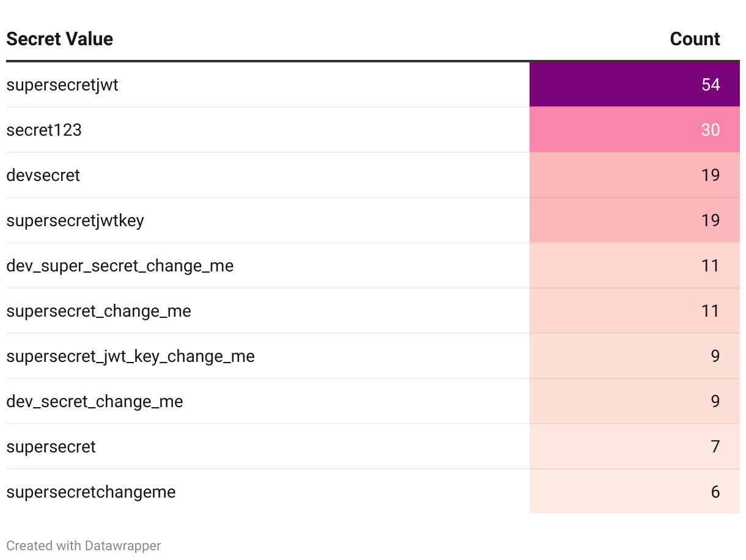
Task: Select the supersecretjwtkey row label
Action: tap(75, 221)
